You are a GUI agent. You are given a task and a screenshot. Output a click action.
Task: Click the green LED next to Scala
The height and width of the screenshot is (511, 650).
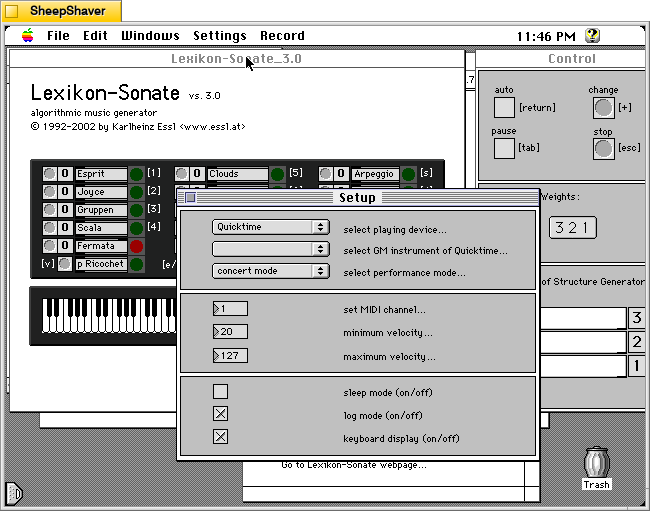(136, 228)
